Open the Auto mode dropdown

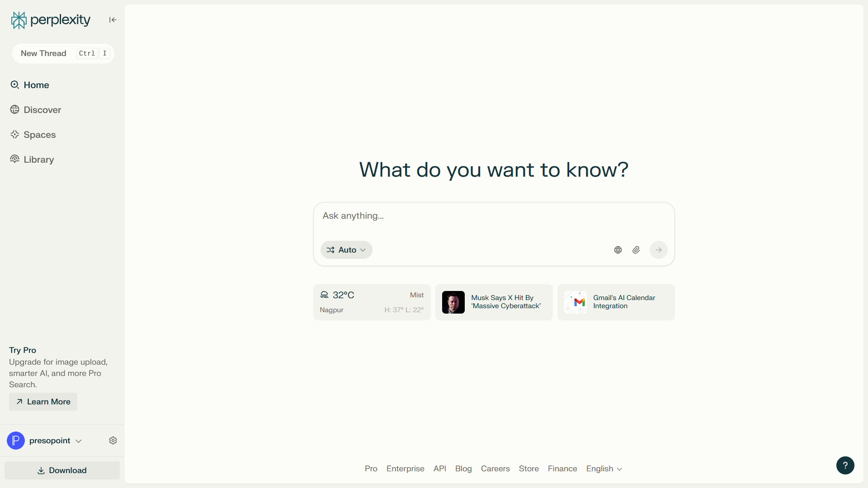[x=346, y=250]
